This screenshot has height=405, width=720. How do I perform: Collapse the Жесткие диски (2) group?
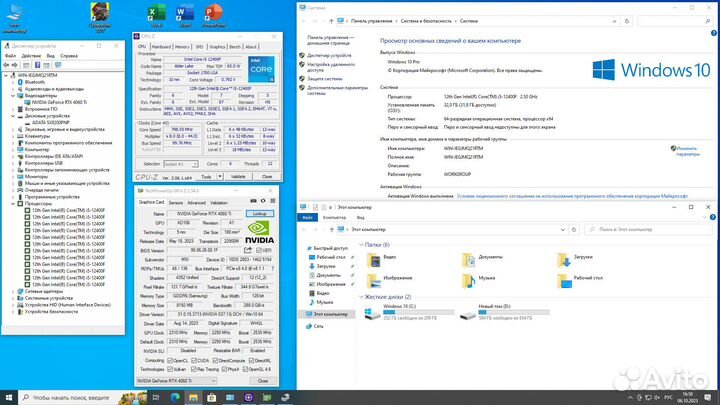(x=361, y=297)
